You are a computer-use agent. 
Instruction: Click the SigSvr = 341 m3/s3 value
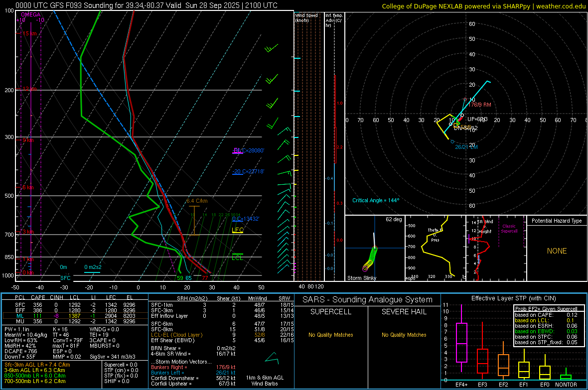point(113,357)
